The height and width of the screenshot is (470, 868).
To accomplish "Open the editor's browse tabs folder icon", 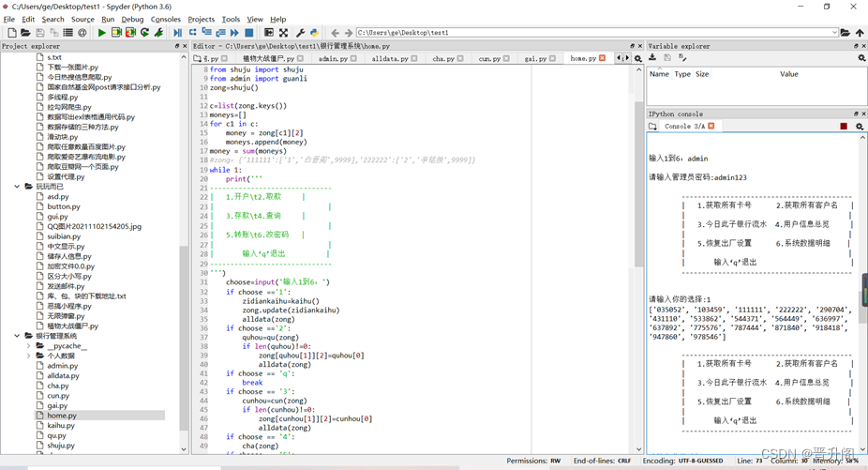I will [x=197, y=58].
